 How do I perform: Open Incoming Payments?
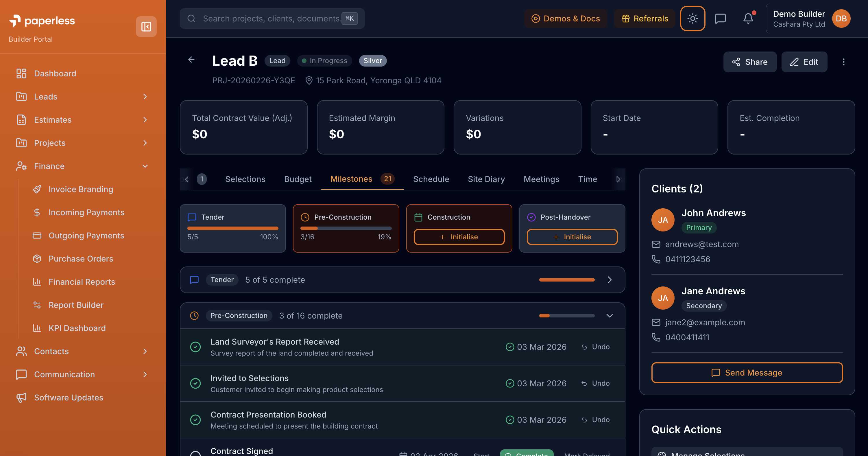(x=87, y=212)
